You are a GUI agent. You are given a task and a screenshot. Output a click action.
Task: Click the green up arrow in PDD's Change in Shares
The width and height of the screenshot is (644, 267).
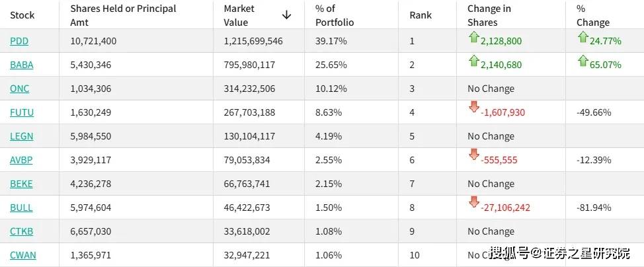[x=473, y=38]
